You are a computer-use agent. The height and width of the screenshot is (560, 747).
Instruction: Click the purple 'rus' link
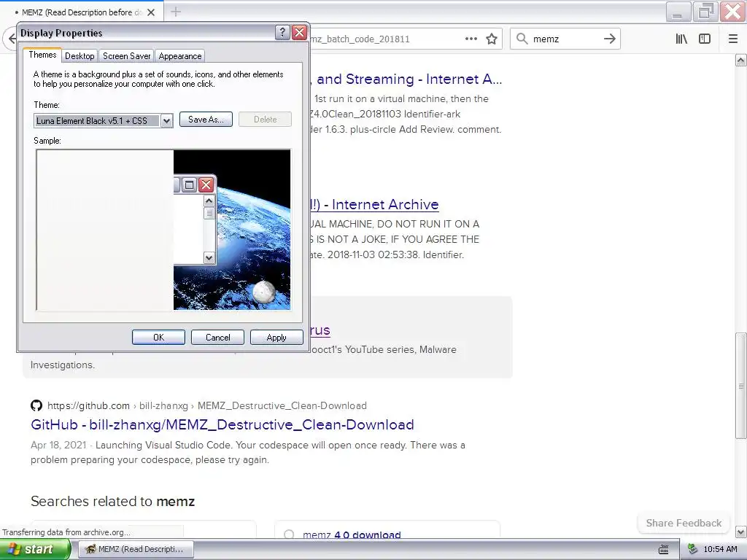point(320,330)
